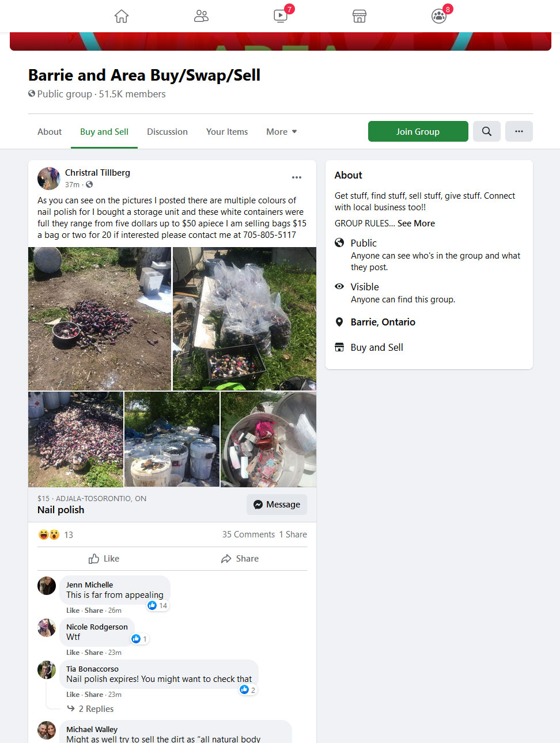The width and height of the screenshot is (560, 743).
Task: Go to the Facebook Home icon
Action: click(121, 16)
